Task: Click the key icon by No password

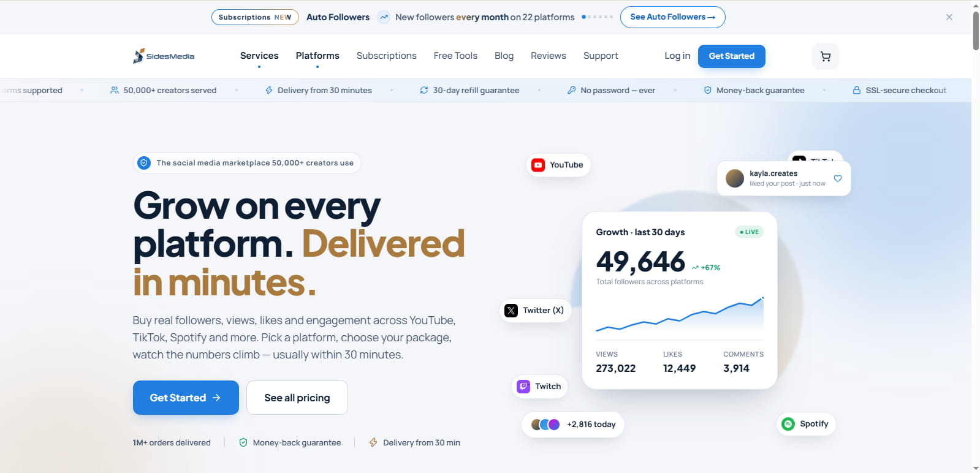Action: [572, 90]
